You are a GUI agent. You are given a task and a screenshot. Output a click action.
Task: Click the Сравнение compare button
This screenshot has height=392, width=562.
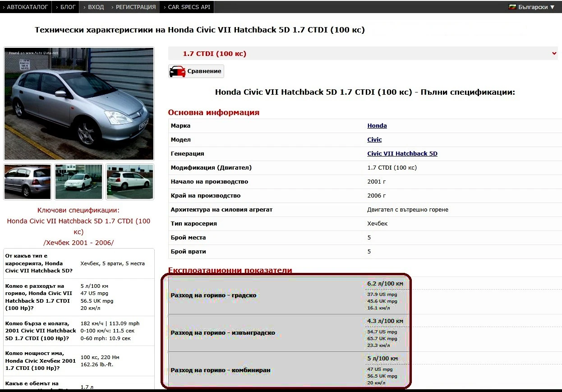point(196,71)
